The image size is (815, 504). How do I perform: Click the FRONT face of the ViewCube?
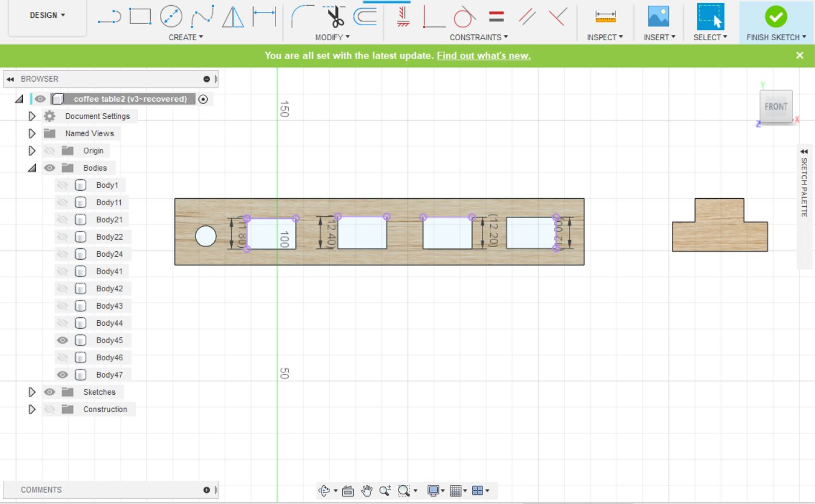coord(776,106)
